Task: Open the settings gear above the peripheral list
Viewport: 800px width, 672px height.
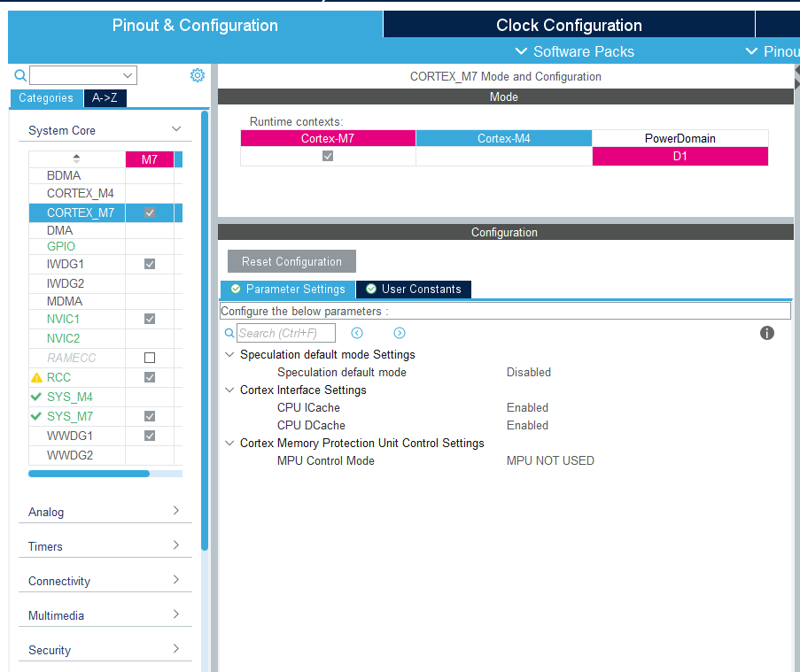Action: [197, 75]
